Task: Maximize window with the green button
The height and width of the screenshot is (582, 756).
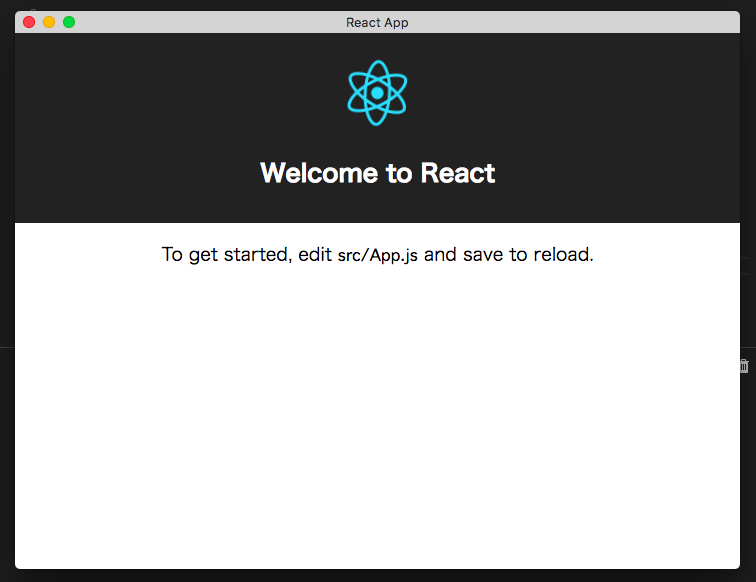Action: coord(69,22)
